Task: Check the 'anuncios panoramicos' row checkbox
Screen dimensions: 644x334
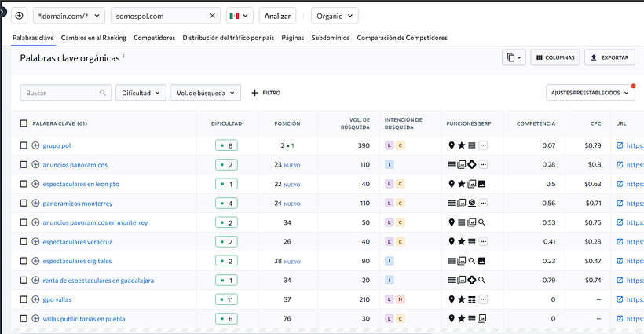Action: click(24, 165)
